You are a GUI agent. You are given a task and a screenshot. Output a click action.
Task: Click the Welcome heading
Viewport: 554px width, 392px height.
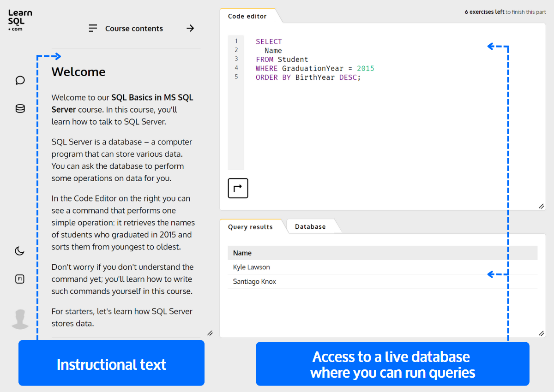click(x=78, y=72)
